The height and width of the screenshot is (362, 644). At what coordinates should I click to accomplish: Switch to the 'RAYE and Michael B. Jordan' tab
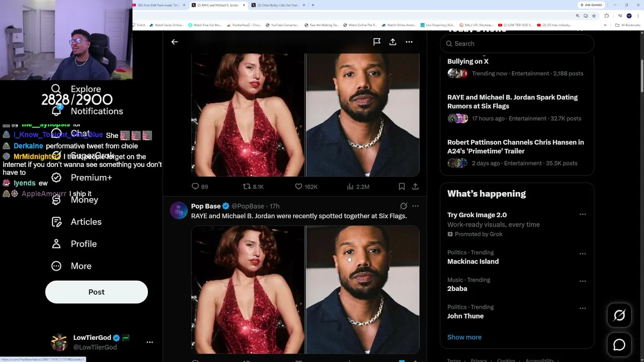click(x=218, y=5)
